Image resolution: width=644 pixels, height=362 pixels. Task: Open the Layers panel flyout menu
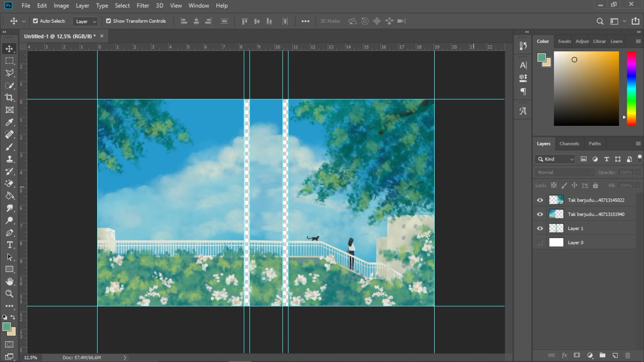click(638, 143)
